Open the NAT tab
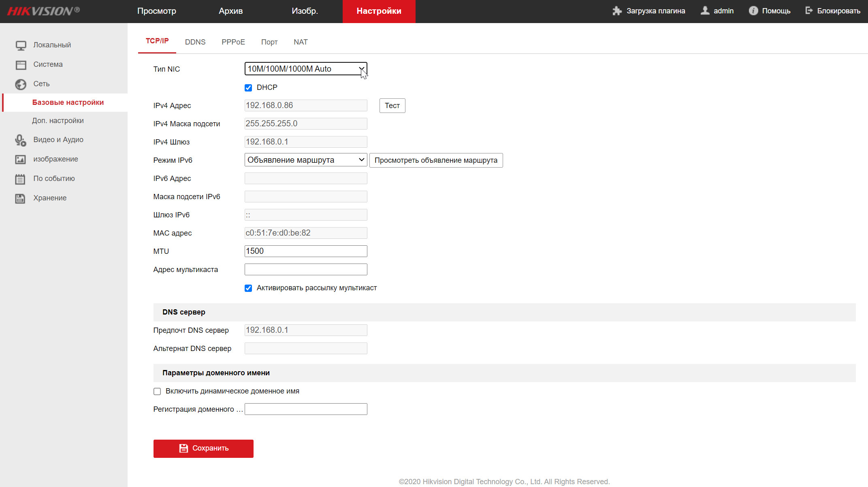Viewport: 868px width, 487px height. point(301,42)
